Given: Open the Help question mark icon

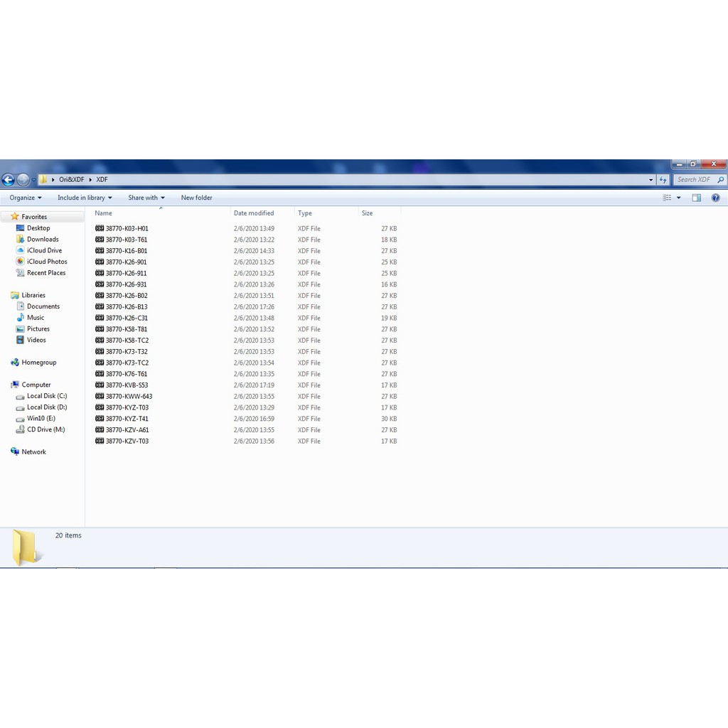Looking at the screenshot, I should coord(715,198).
